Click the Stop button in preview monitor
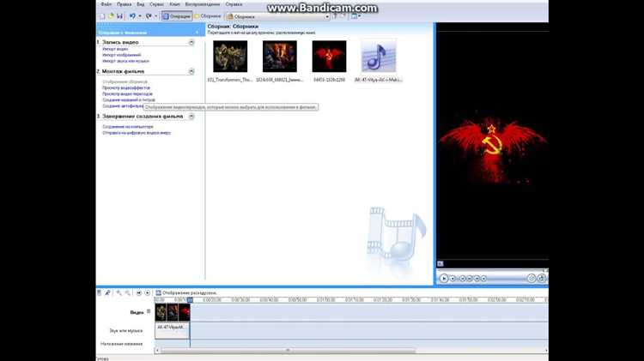This screenshot has width=644, height=361. click(x=453, y=279)
